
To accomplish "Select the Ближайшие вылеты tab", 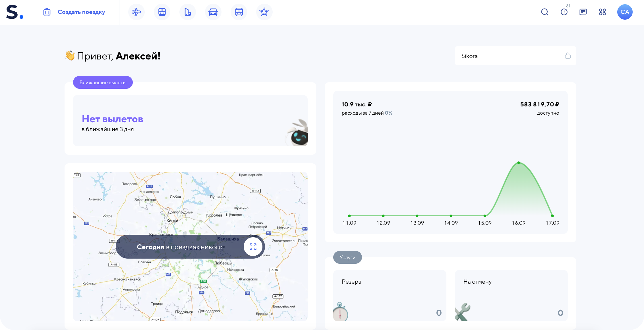I will point(103,82).
